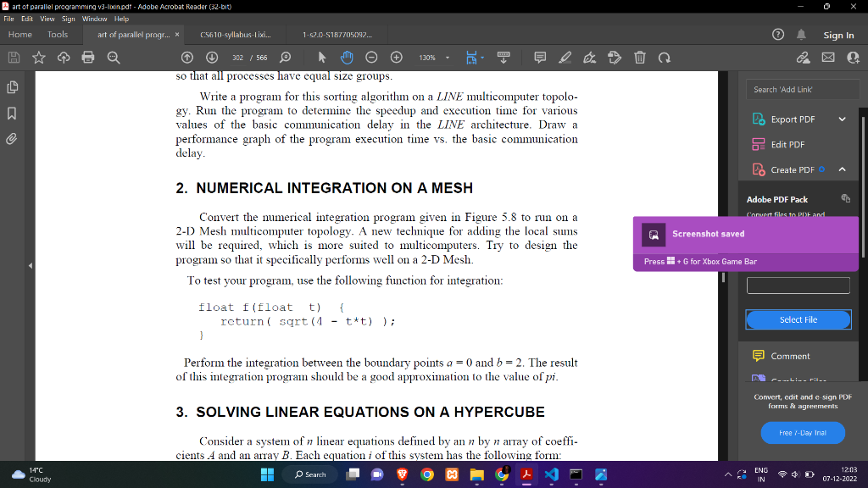Click the Select File button
The width and height of the screenshot is (868, 488).
pos(798,319)
